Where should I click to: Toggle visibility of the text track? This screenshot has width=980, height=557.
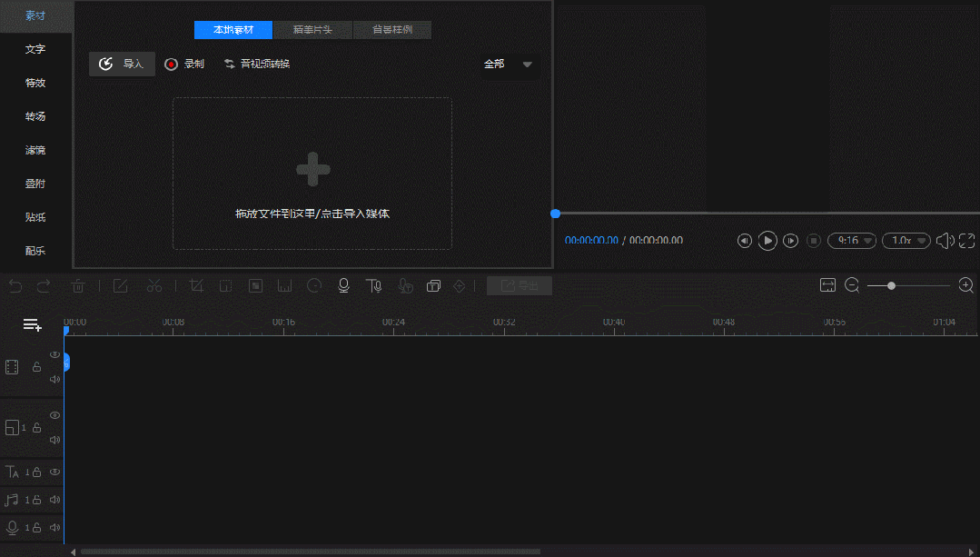54,472
